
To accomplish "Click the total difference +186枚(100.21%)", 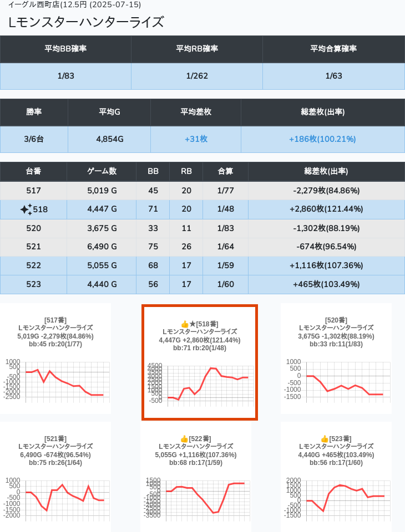I will [x=322, y=139].
